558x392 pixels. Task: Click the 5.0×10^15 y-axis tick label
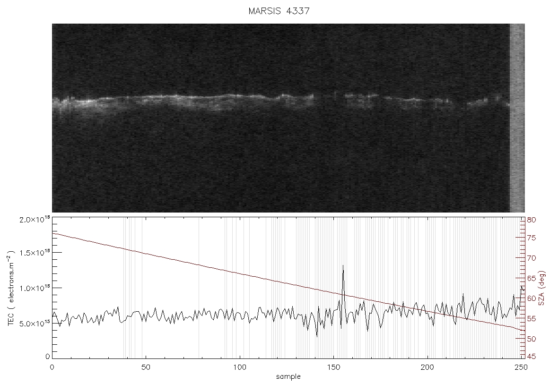35,324
